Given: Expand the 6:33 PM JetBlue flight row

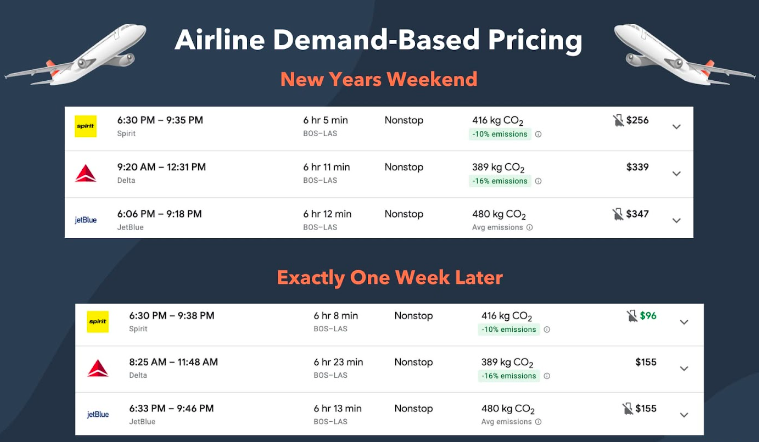Looking at the screenshot, I should pos(684,415).
